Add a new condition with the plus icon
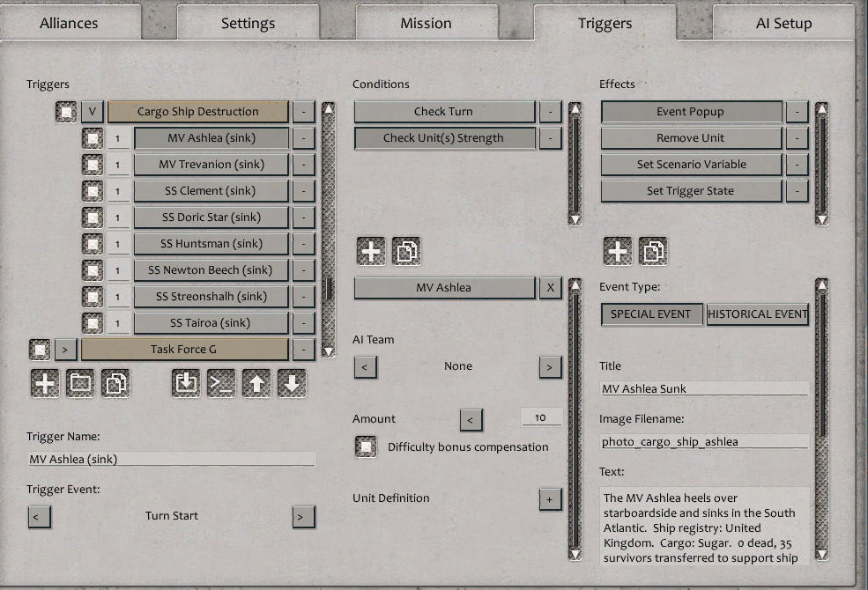 click(370, 250)
